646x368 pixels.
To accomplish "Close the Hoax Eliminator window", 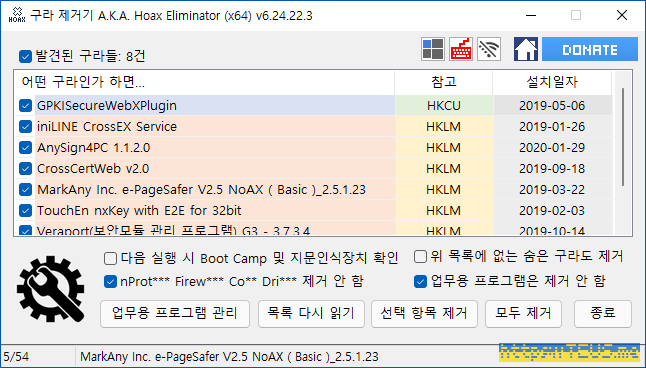I will click(622, 15).
